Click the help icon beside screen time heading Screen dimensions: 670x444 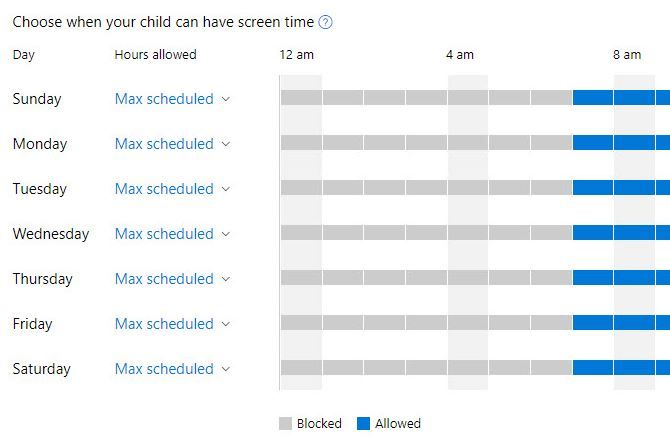[x=325, y=22]
